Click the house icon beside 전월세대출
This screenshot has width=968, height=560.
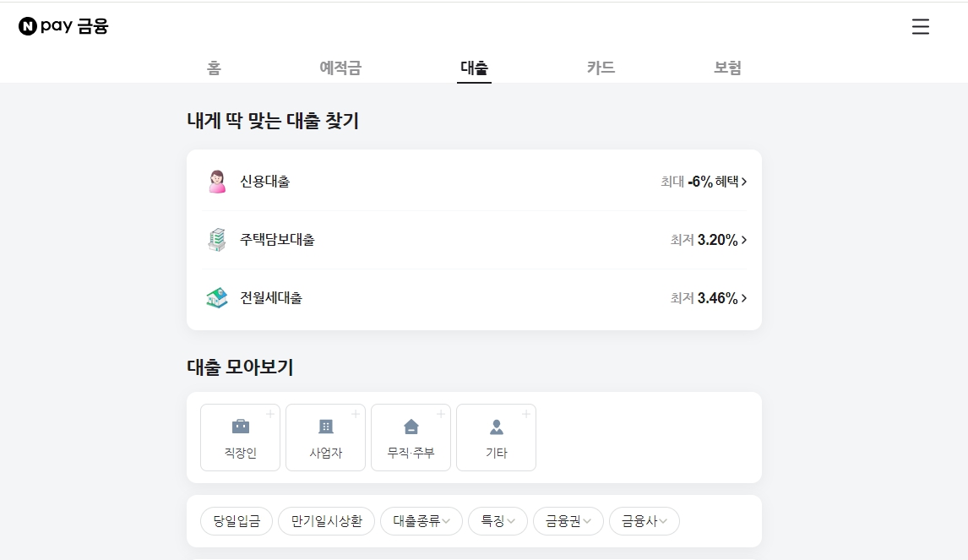217,298
